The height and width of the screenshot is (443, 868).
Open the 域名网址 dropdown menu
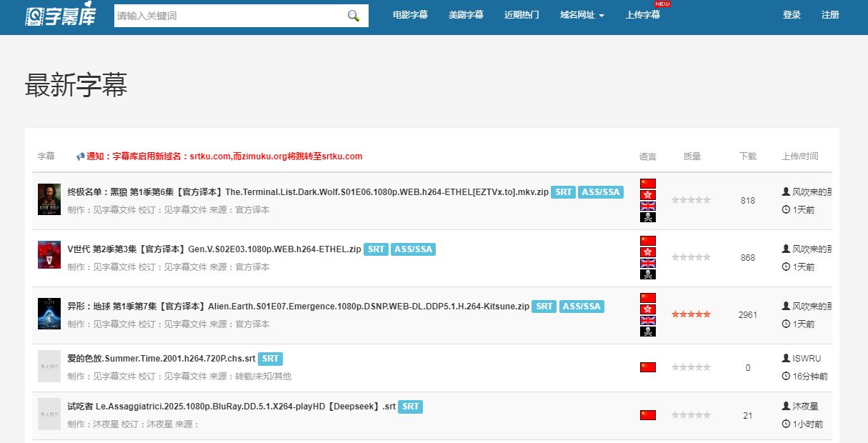click(x=582, y=15)
